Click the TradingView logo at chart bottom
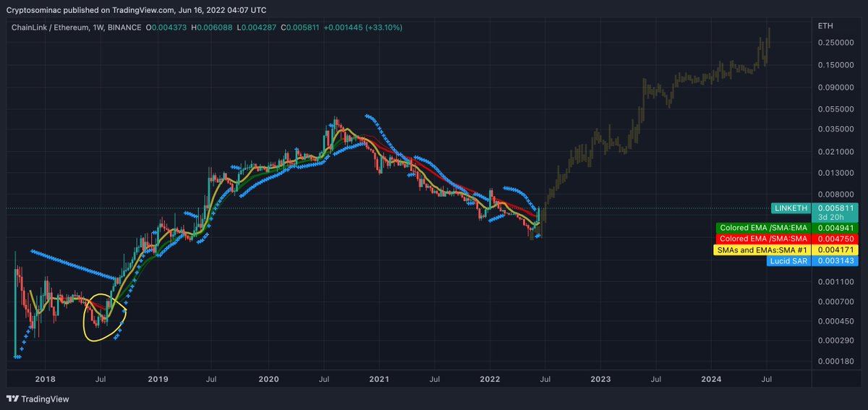868x410 pixels. [38, 398]
